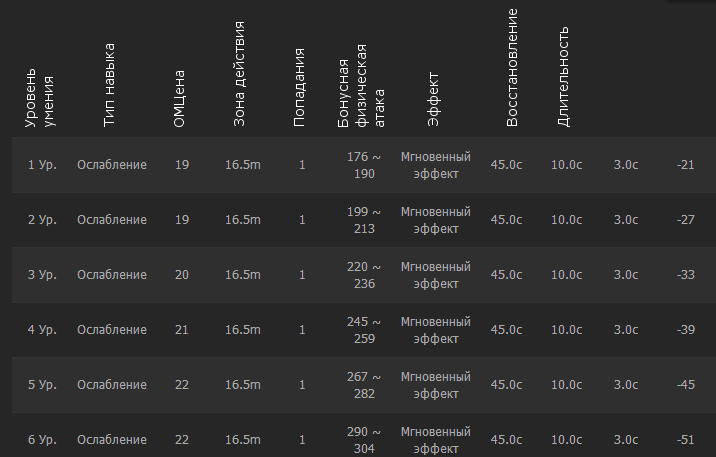Screen dimensions: 716x457
Task: Click the '-21' value in first row
Action: (x=685, y=165)
